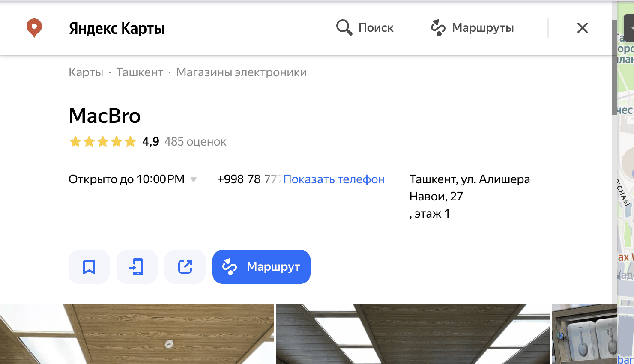Click the MacBro title heading
This screenshot has height=364, width=634.
click(x=105, y=116)
